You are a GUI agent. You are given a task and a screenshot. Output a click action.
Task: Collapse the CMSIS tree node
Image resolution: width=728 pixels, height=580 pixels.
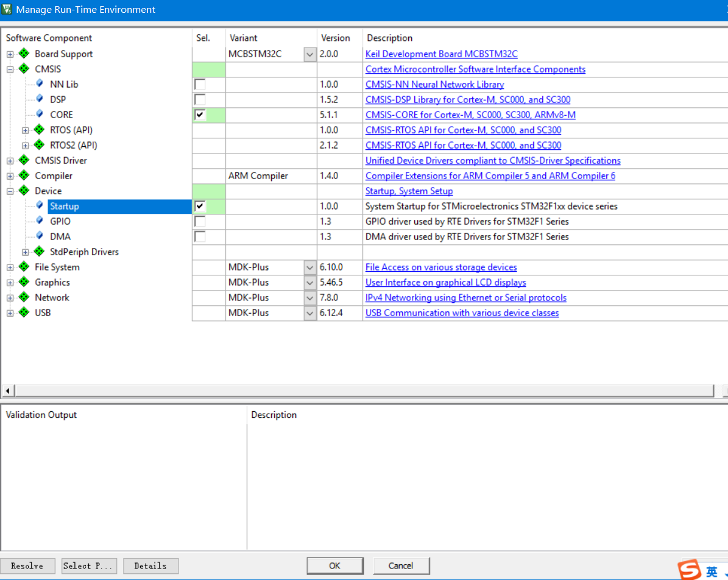point(10,69)
